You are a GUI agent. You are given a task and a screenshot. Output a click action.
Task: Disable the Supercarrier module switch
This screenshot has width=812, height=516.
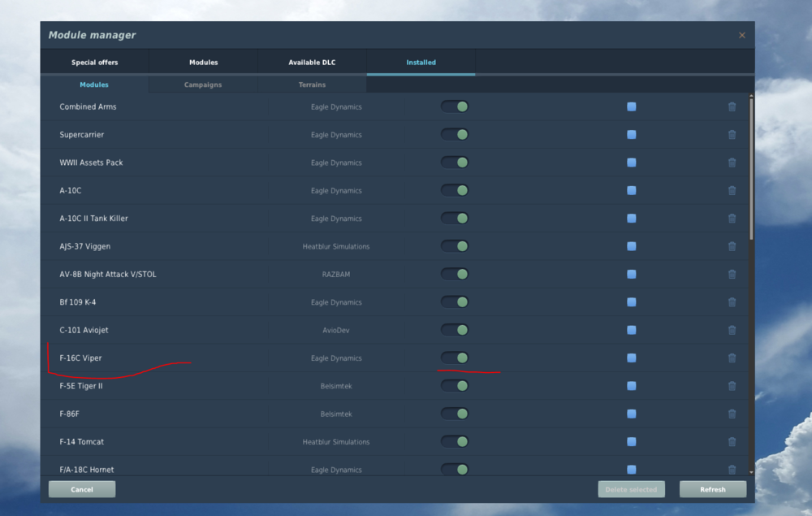pyautogui.click(x=455, y=135)
